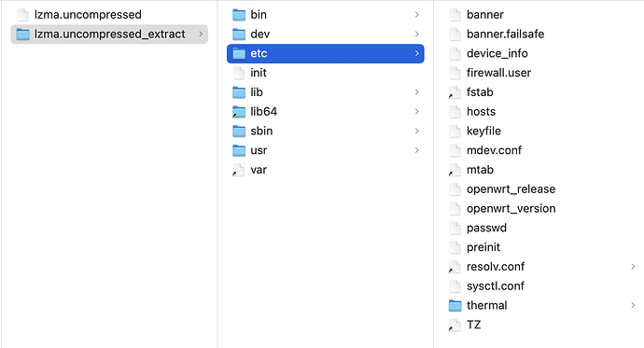The image size is (644, 348).
Task: Click the thermal folder icon
Action: click(x=455, y=305)
